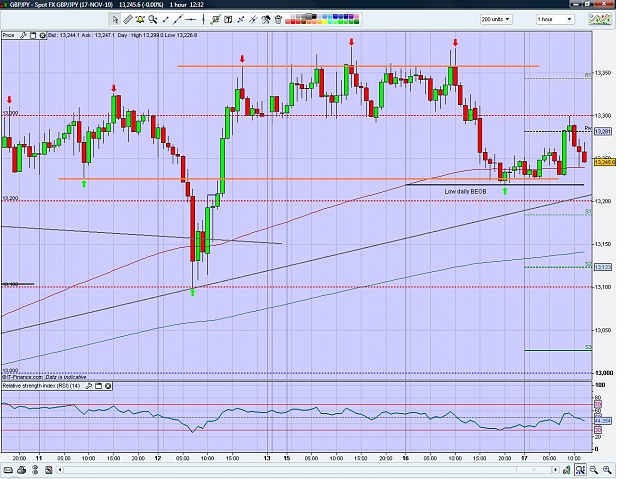
Task: Pick the black color swatch
Action: pyautogui.click(x=314, y=16)
